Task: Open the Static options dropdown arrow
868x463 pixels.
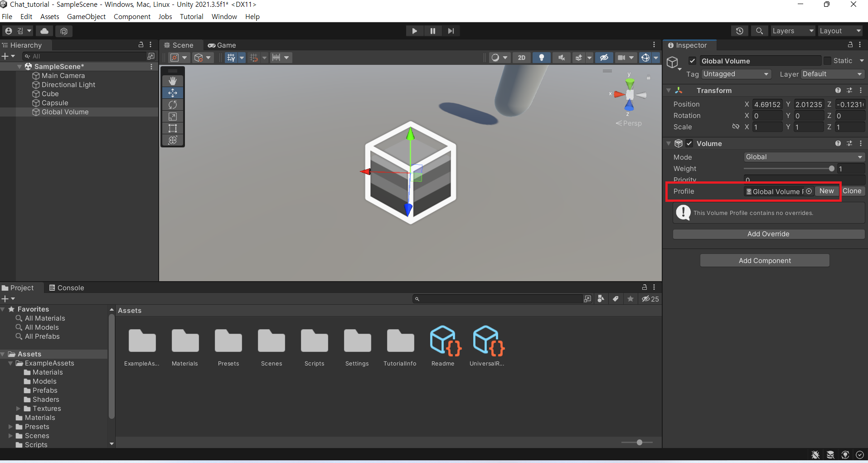Action: 862,61
